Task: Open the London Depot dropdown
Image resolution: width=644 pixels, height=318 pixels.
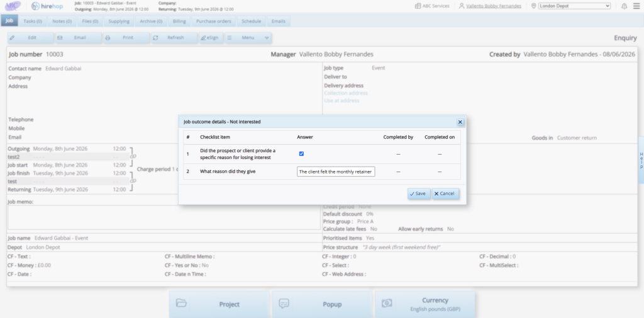Action: [x=575, y=6]
